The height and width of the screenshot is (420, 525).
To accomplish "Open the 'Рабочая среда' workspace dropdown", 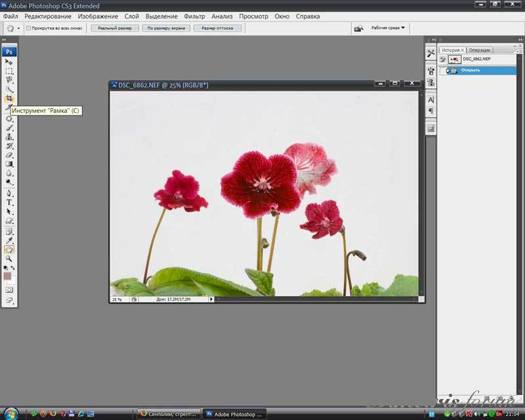I will (388, 28).
